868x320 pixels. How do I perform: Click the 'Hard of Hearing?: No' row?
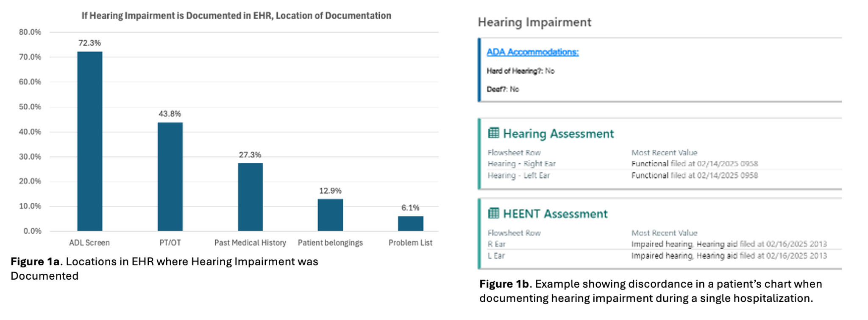coord(520,71)
